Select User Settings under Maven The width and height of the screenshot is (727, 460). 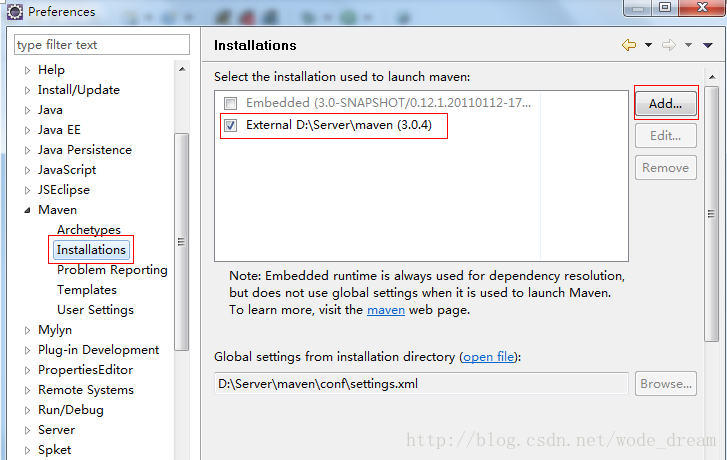pos(95,310)
